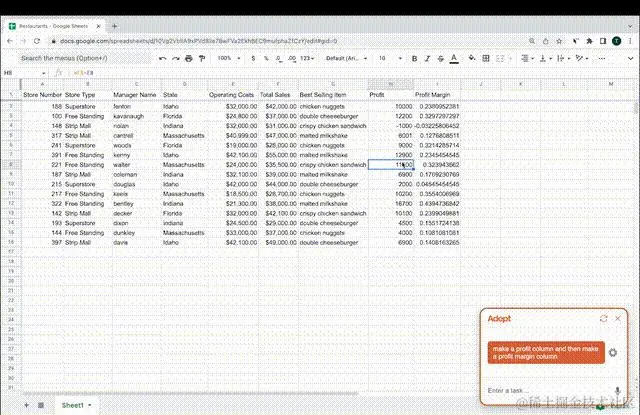Open the all sheets list
The width and height of the screenshot is (640, 415).
click(41, 405)
